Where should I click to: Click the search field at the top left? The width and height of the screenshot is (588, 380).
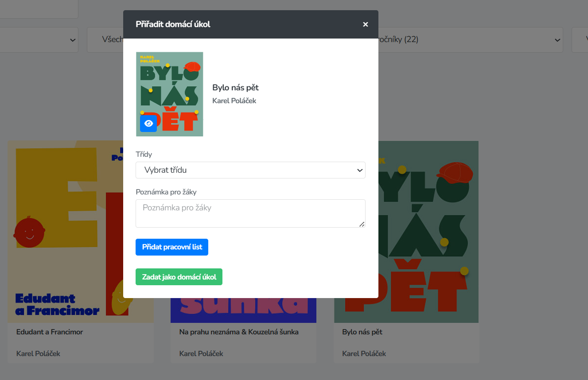point(39,9)
